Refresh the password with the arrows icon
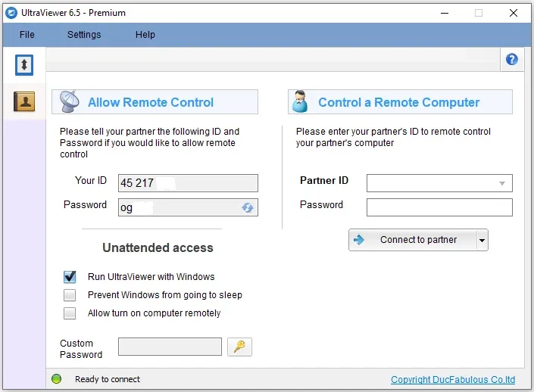 click(x=248, y=207)
